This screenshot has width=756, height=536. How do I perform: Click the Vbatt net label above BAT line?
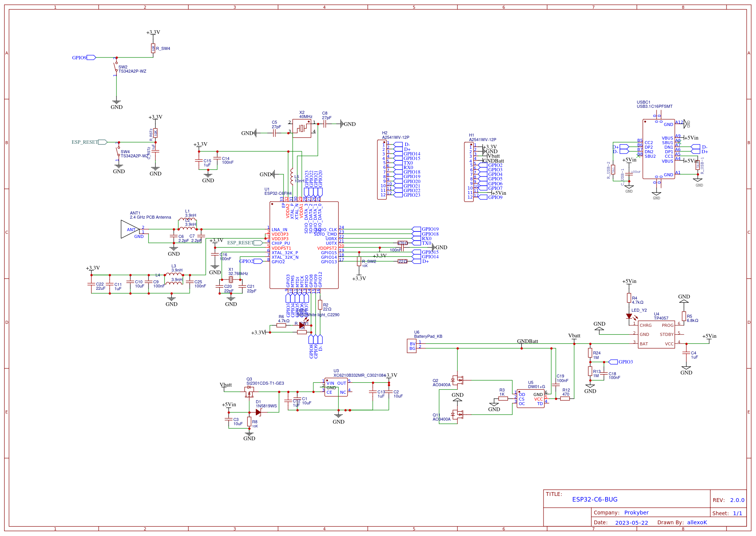coord(574,336)
